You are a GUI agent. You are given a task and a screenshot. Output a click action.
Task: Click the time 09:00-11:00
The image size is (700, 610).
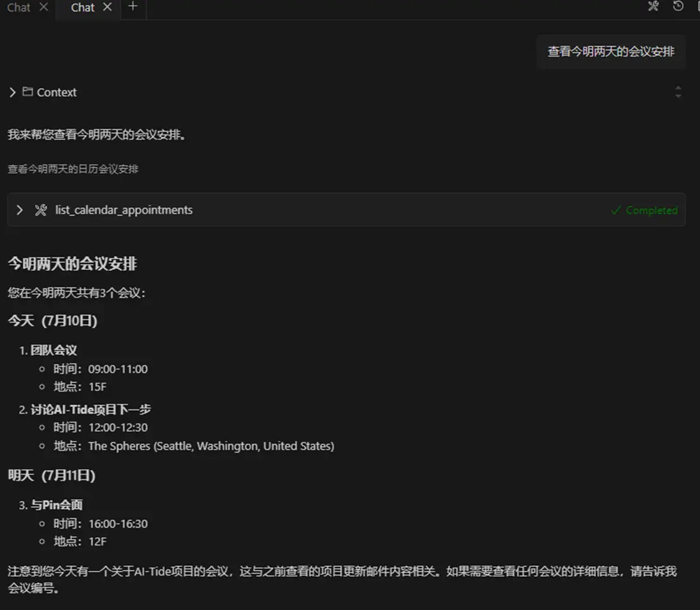pos(118,369)
